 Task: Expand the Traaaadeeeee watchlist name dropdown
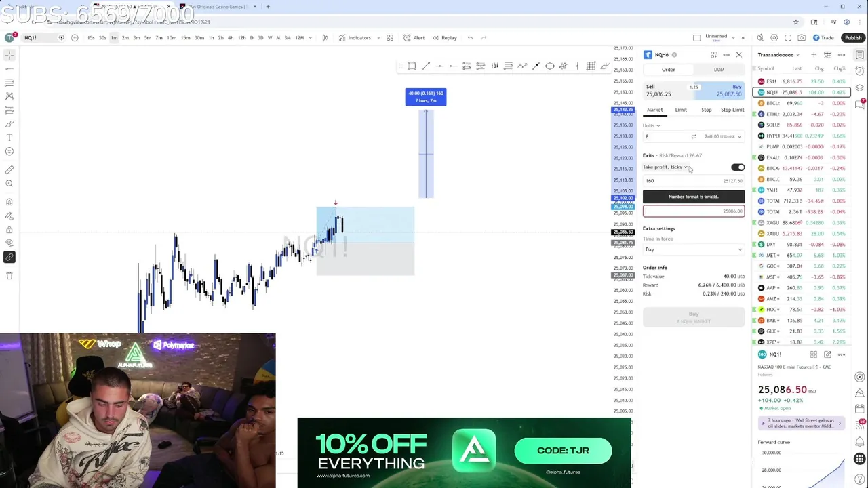(x=778, y=54)
